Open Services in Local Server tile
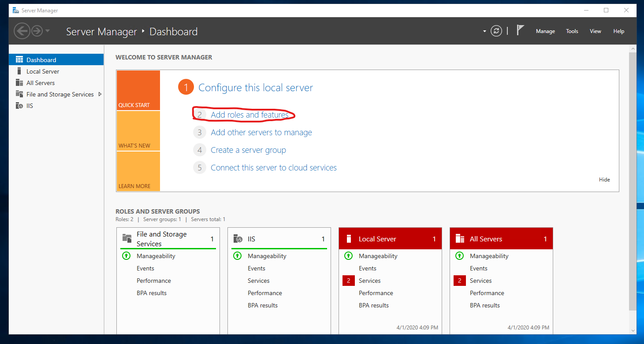Screen dimensions: 644x344 click(x=370, y=281)
